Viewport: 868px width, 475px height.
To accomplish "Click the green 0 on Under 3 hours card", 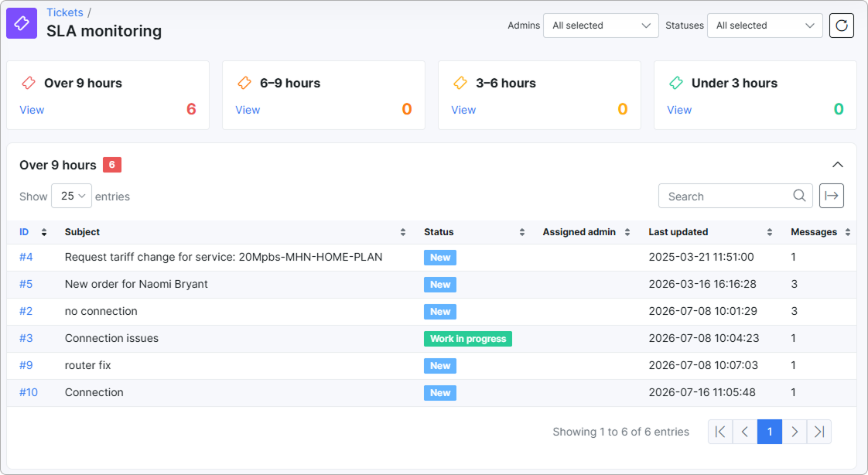I will (x=839, y=109).
